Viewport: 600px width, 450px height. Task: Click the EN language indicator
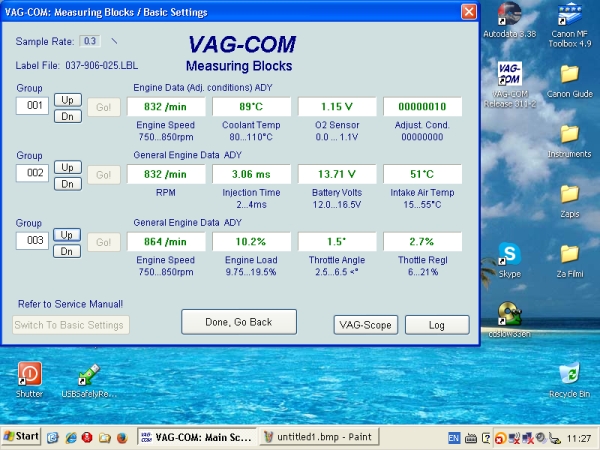pyautogui.click(x=454, y=438)
